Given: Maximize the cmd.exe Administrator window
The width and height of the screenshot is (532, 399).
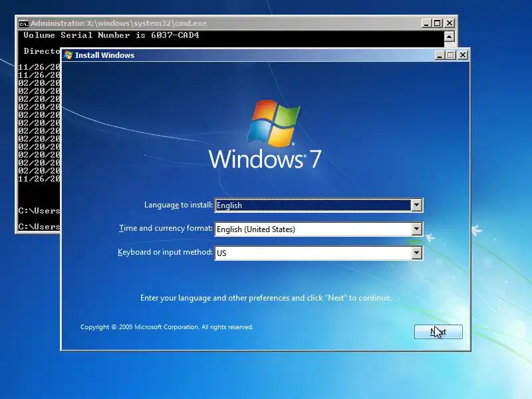Looking at the screenshot, I should tap(438, 23).
